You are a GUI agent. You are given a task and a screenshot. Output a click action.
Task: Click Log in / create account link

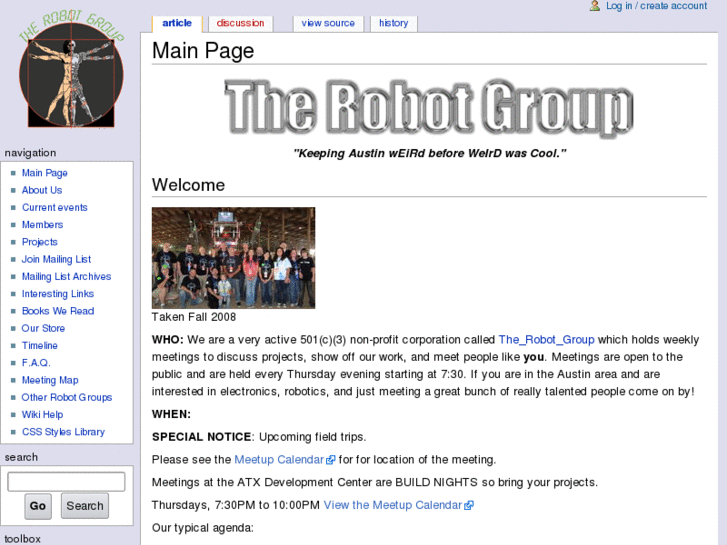tap(657, 6)
